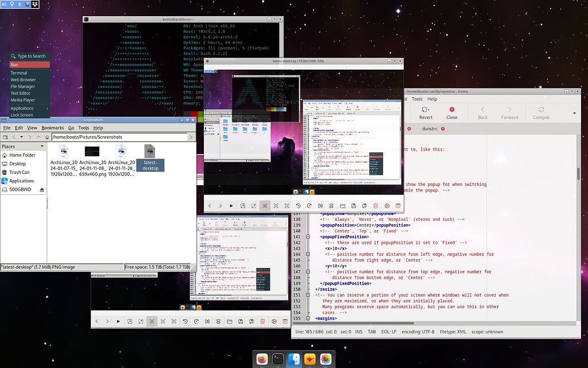The width and height of the screenshot is (588, 368).
Task: Click the file manager path input field
Action: click(x=115, y=137)
